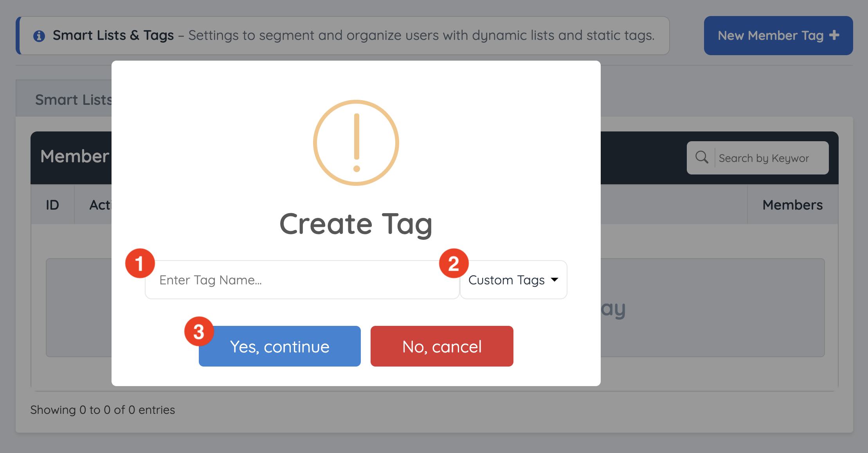Viewport: 868px width, 453px height.
Task: Click the blue info icon
Action: (39, 36)
